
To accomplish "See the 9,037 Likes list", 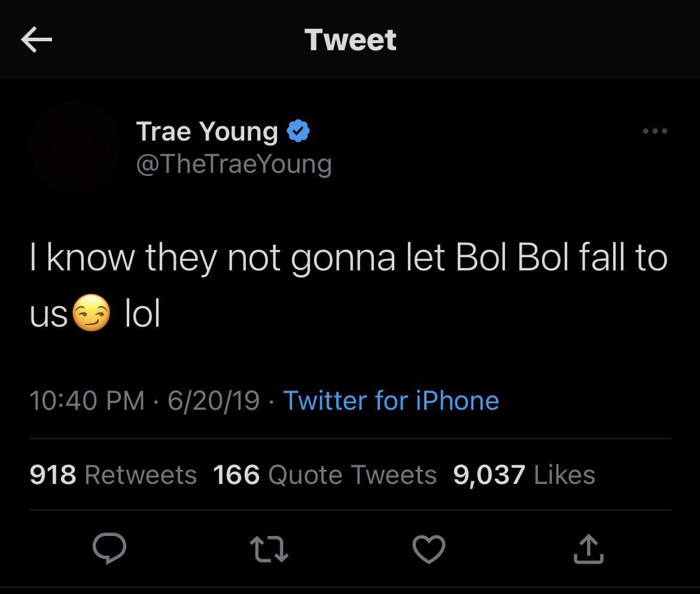I will tap(524, 475).
